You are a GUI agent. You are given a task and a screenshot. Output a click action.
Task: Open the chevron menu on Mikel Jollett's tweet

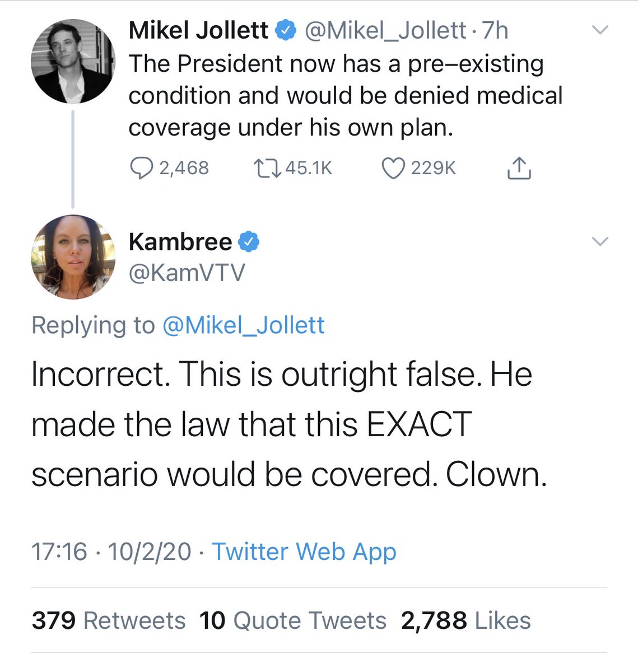600,30
